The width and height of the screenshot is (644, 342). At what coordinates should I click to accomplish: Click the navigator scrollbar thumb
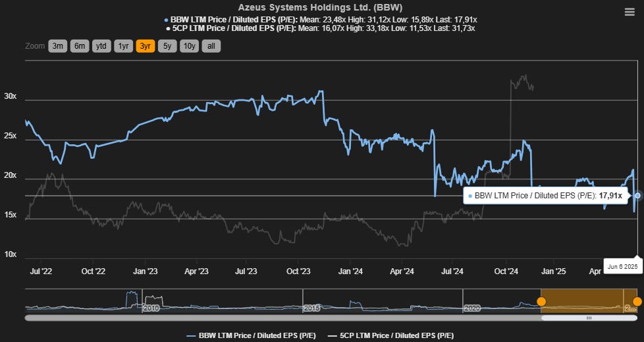click(x=589, y=318)
